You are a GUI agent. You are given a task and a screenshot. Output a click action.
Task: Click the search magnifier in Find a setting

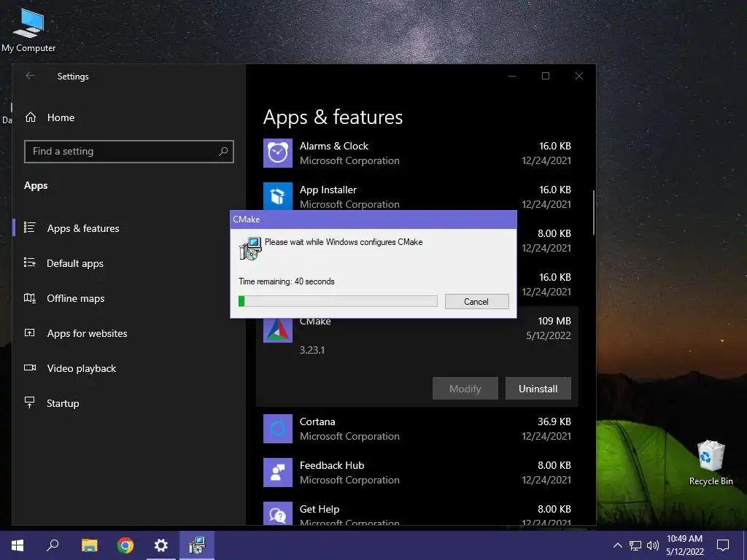(x=223, y=152)
